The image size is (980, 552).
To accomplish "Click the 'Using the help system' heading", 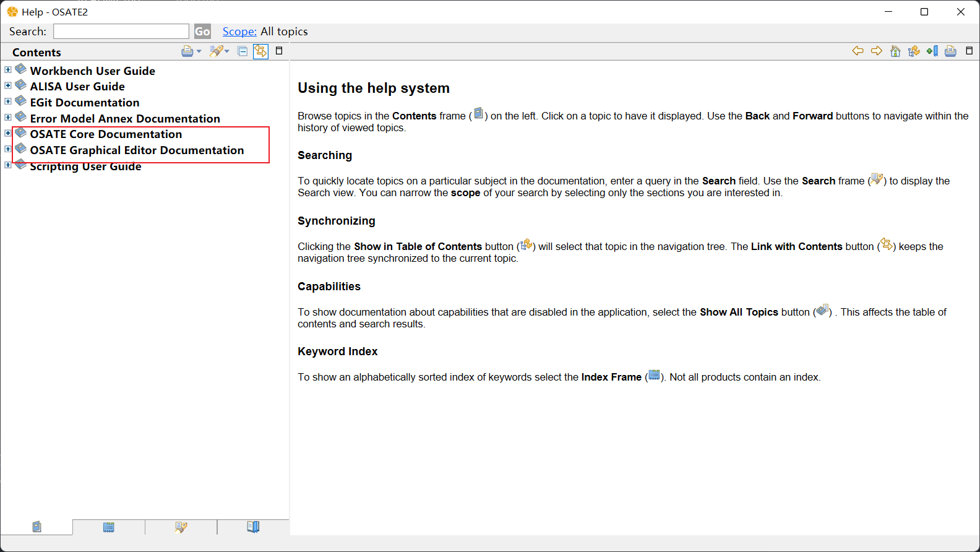I will (x=374, y=88).
